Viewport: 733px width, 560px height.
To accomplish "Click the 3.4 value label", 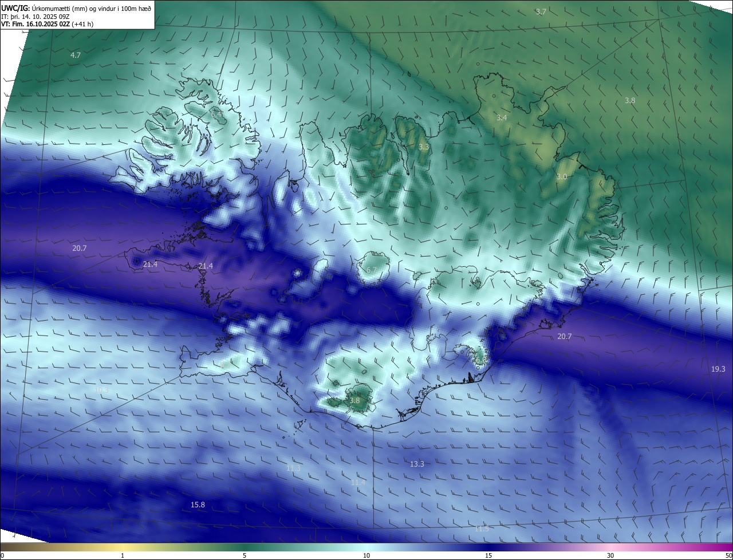I will point(502,117).
